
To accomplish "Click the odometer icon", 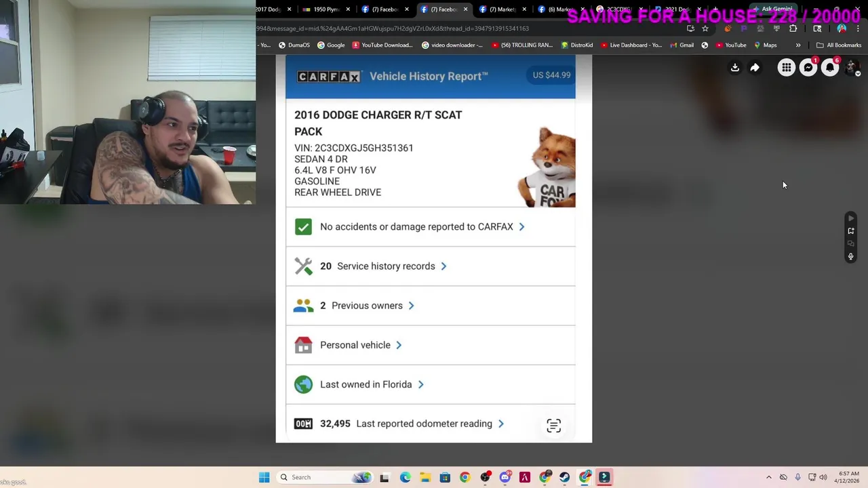I will tap(303, 424).
